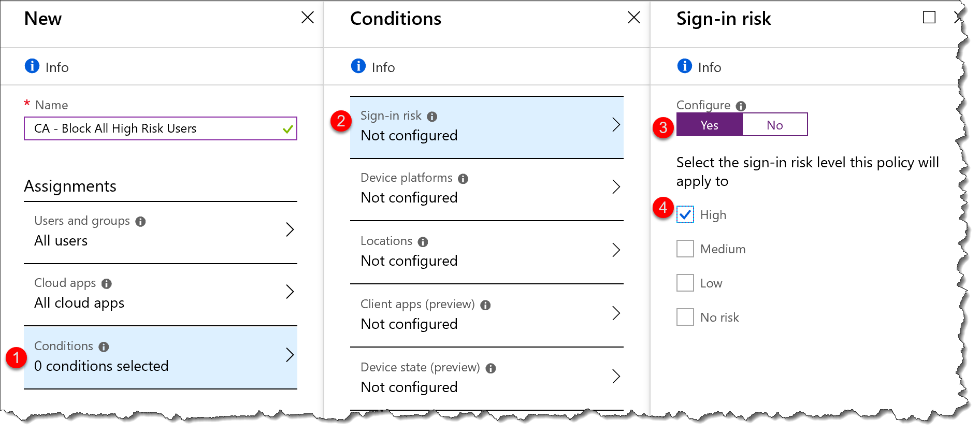The height and width of the screenshot is (433, 980).
Task: Click the Yes button under Configure
Action: point(709,125)
